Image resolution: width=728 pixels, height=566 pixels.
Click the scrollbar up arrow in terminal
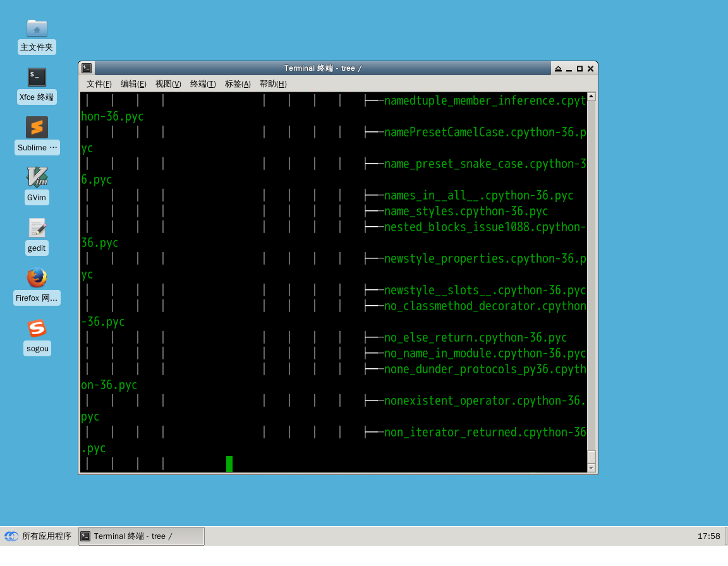pyautogui.click(x=591, y=97)
